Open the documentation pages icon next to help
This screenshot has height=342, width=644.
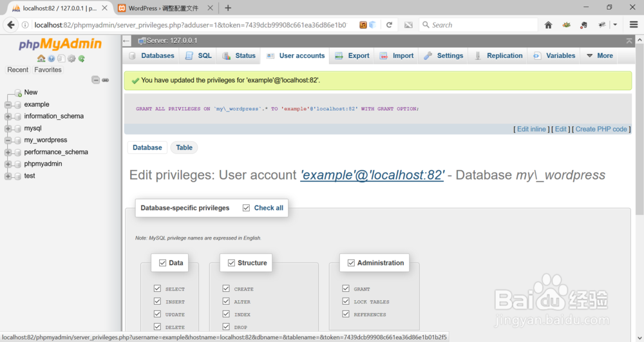pos(61,59)
